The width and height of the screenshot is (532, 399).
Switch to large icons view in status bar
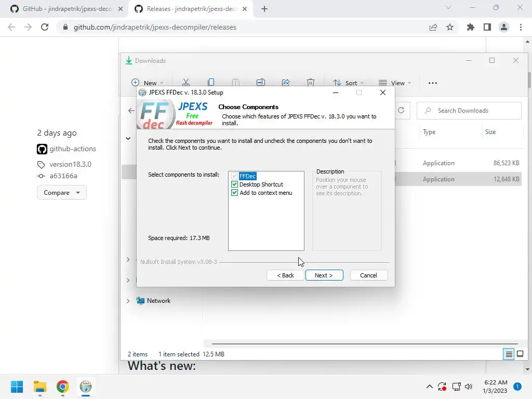point(520,354)
